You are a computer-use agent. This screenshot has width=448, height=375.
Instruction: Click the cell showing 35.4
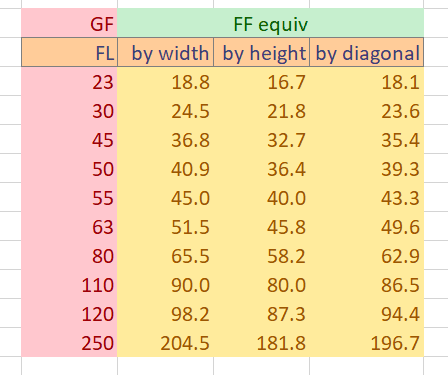(x=366, y=139)
